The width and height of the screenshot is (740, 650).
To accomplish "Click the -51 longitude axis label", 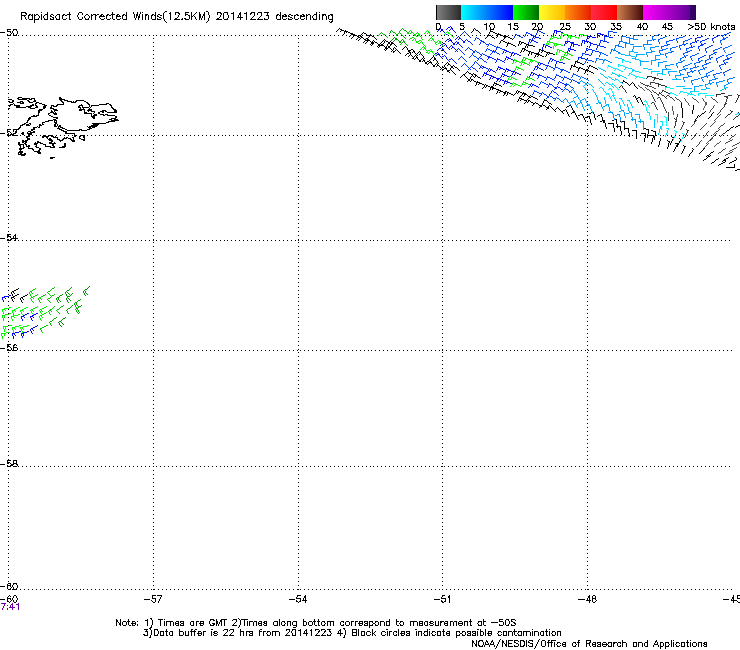I will [x=442, y=599].
